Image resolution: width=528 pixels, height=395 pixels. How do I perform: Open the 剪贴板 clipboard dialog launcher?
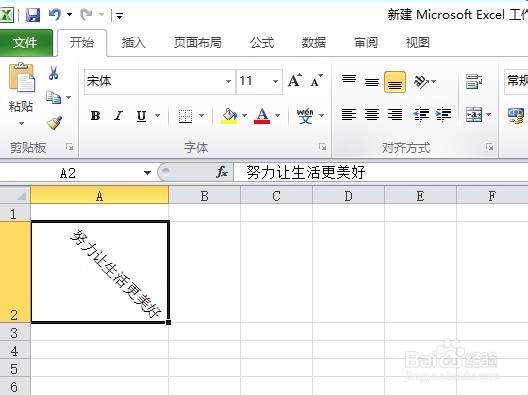[70, 147]
